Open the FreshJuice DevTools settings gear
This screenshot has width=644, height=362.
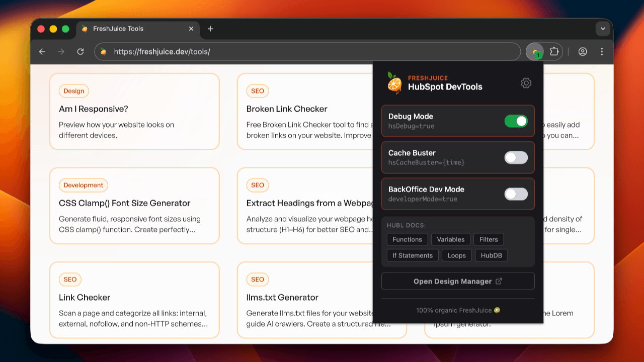[526, 83]
